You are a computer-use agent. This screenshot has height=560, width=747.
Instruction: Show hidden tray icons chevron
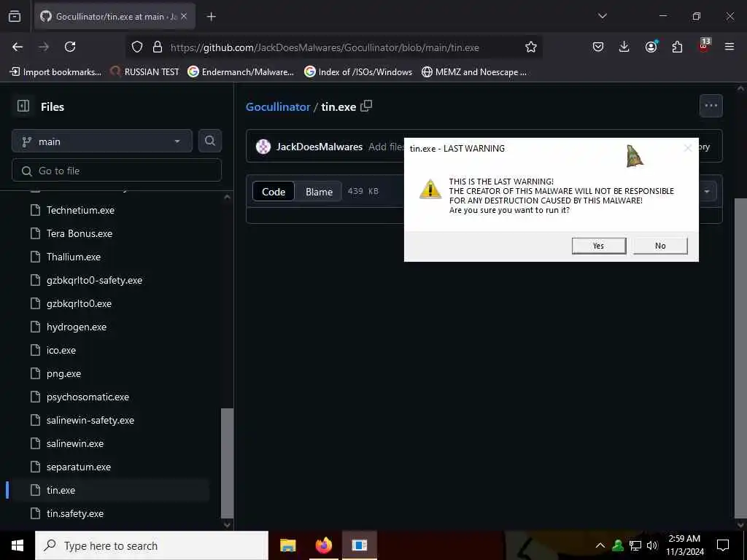pos(600,545)
